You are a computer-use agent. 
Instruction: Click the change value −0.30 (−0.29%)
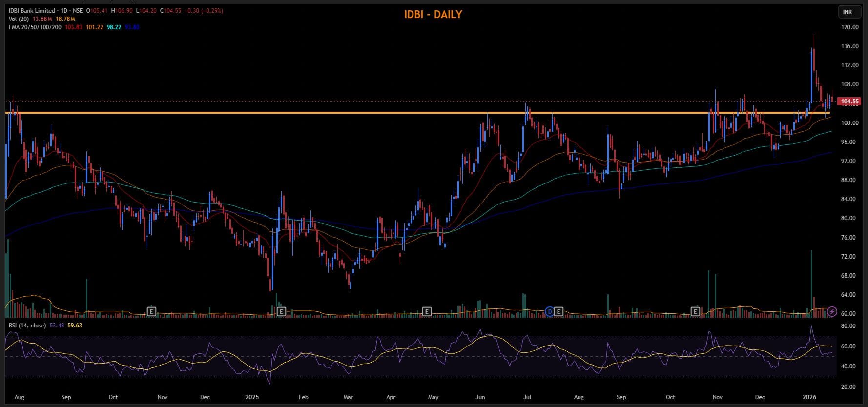204,11
